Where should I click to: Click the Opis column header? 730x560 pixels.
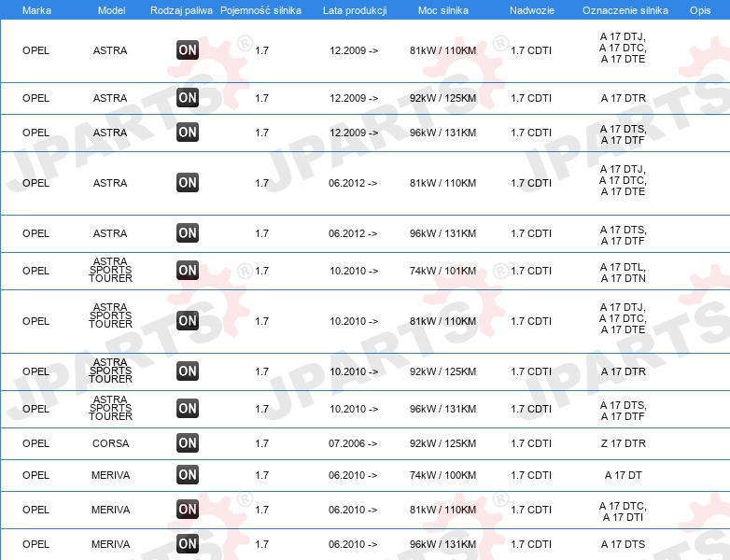700,10
